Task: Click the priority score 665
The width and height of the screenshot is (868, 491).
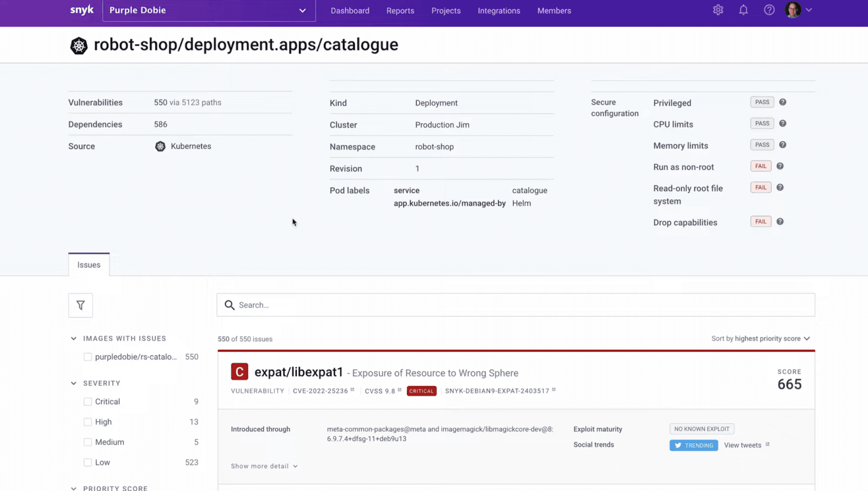Action: [x=789, y=385]
